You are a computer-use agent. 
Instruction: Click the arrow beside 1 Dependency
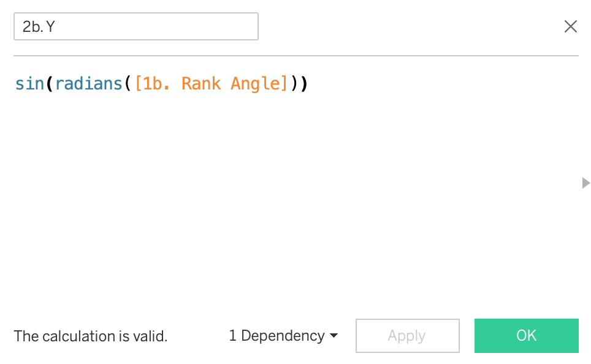(334, 336)
